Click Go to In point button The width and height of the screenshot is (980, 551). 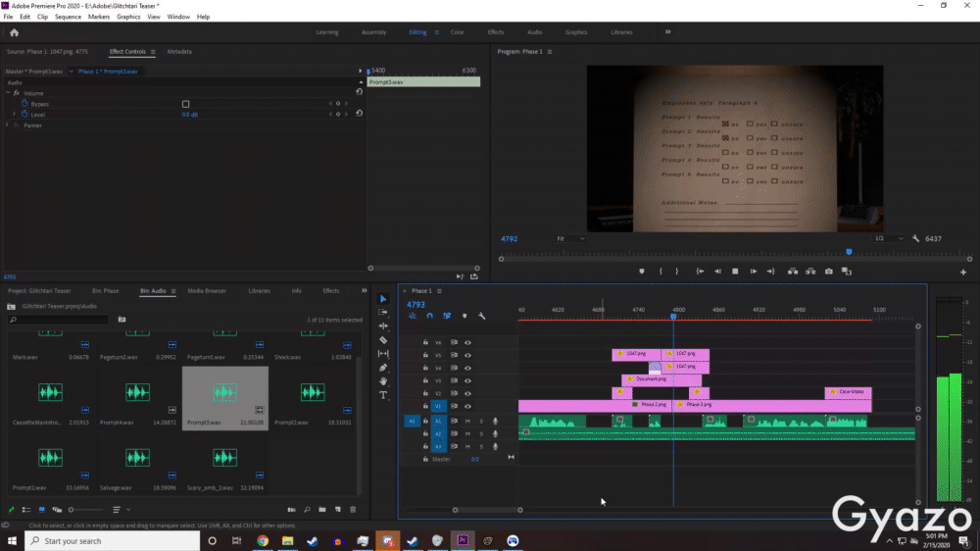[x=700, y=272]
